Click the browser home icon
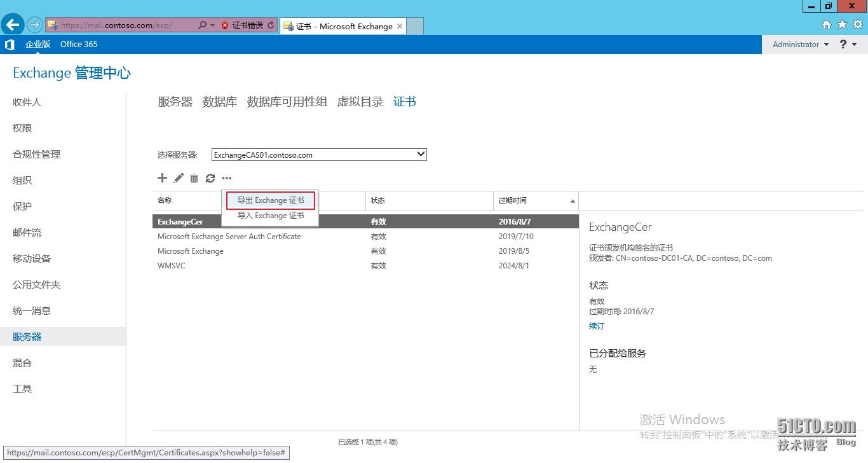The height and width of the screenshot is (463, 868). click(827, 24)
